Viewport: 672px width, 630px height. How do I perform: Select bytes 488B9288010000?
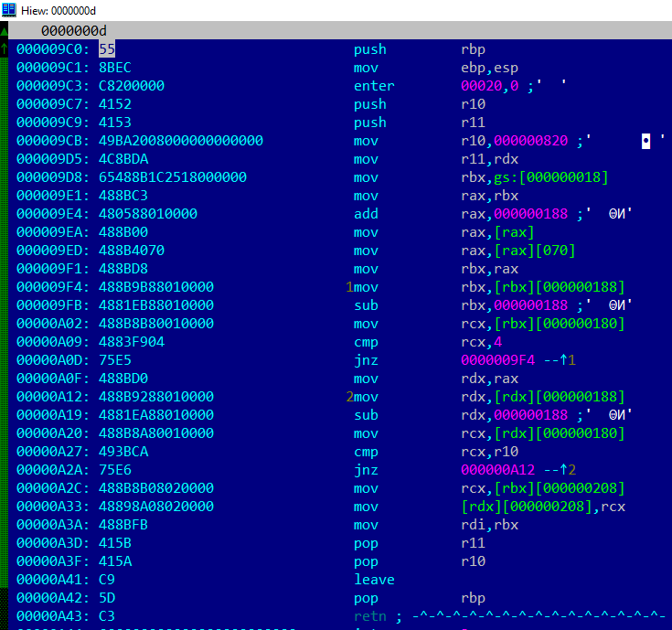click(156, 397)
